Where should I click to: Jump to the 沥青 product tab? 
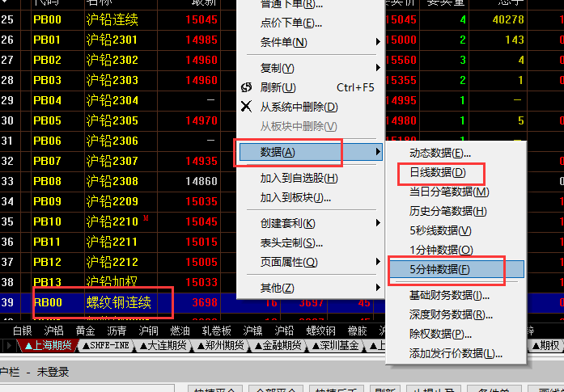pos(117,331)
